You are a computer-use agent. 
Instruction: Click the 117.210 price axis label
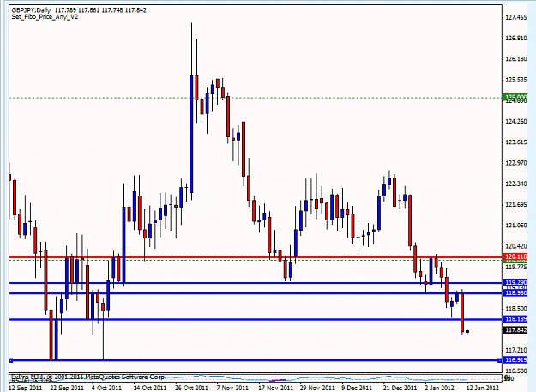515,350
